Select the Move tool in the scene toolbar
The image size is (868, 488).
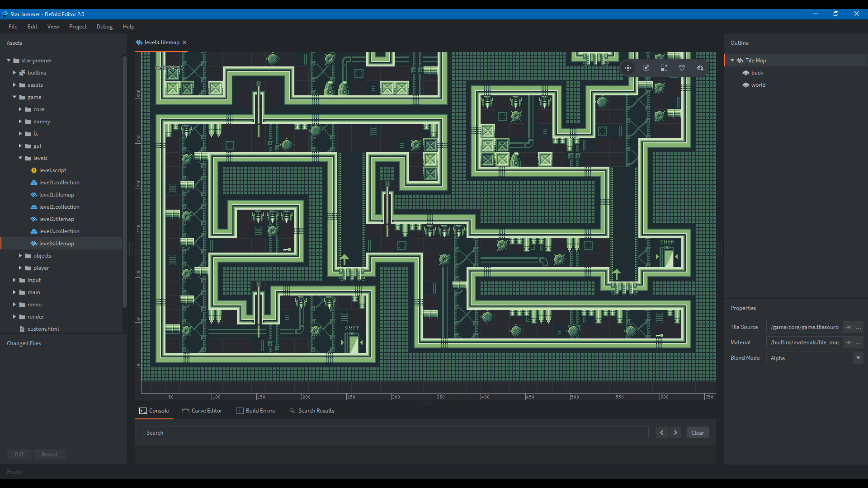click(628, 68)
